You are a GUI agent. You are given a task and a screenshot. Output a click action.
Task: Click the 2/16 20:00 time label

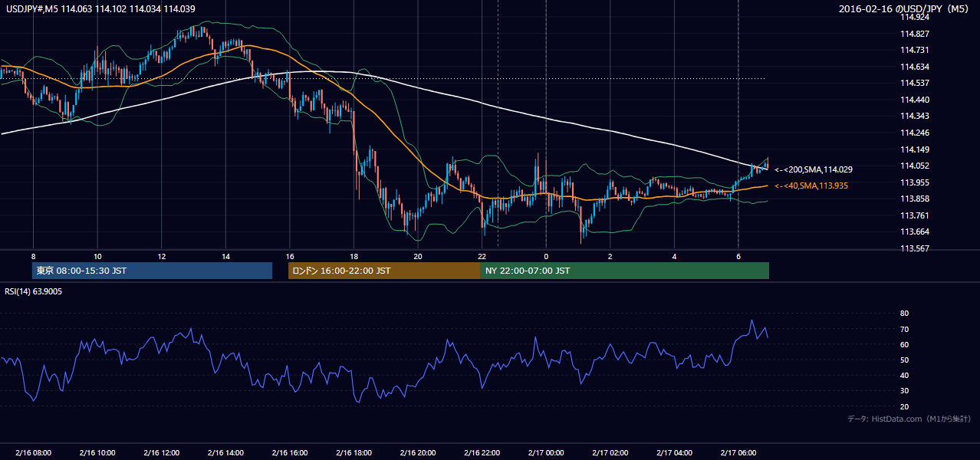click(417, 452)
